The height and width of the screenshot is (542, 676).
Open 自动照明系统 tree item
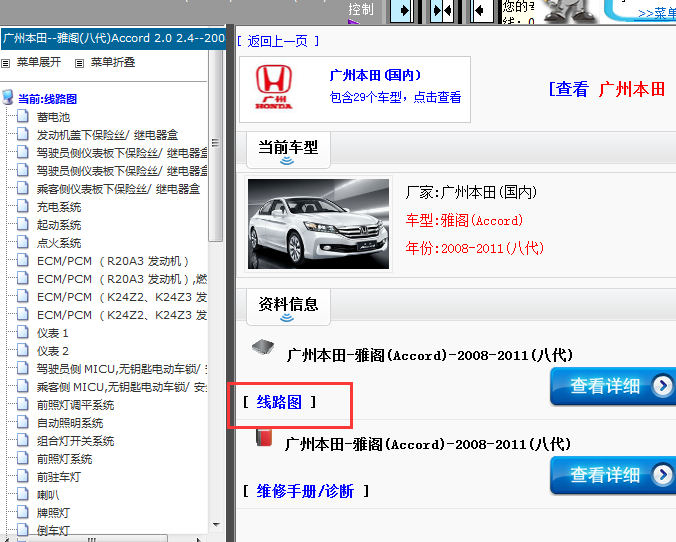pos(70,423)
